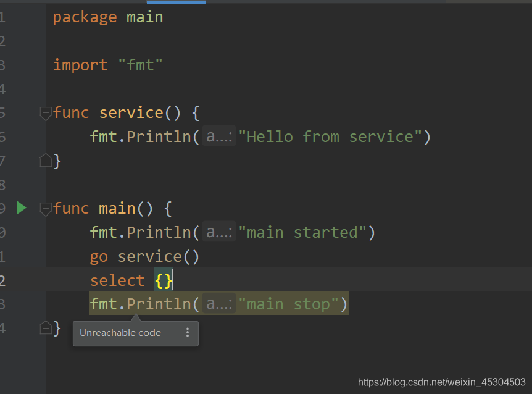This screenshot has height=394, width=532.
Task: Click parameter hint before "main stop"
Action: click(219, 304)
